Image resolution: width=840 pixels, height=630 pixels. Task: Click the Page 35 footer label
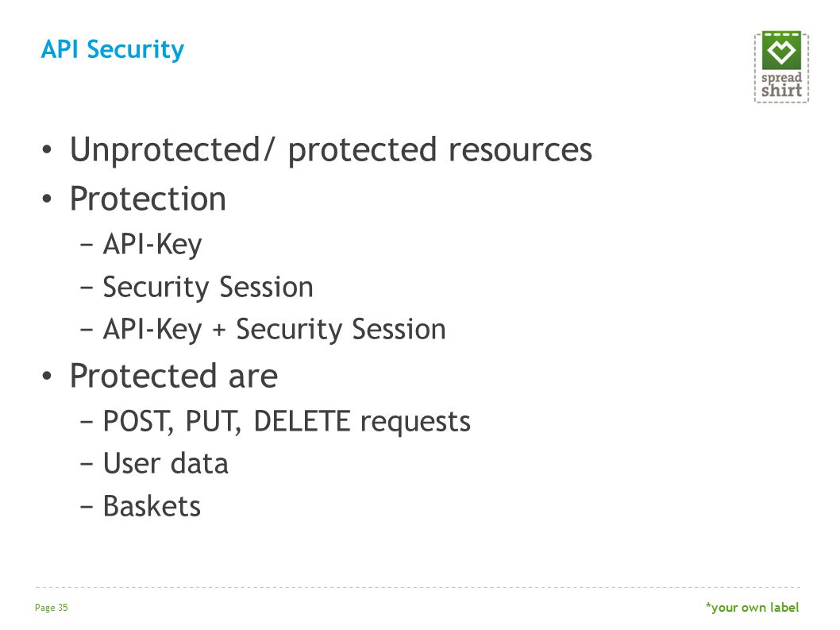click(x=52, y=608)
